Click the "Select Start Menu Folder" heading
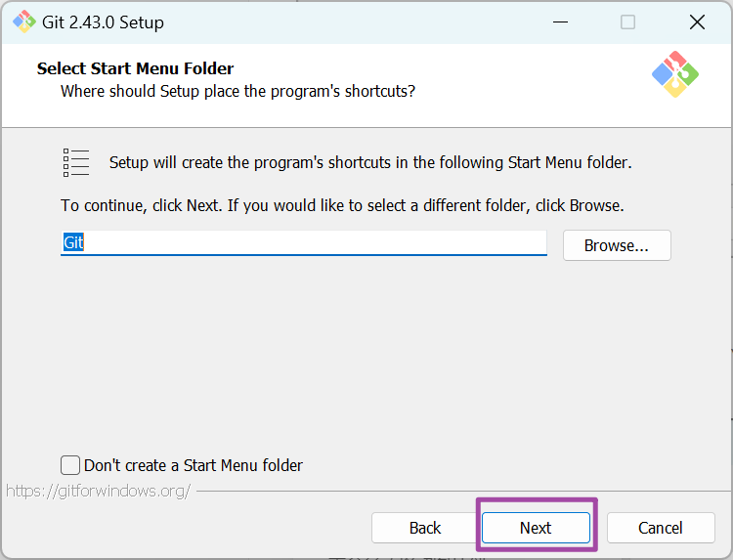733x560 pixels. (x=135, y=68)
